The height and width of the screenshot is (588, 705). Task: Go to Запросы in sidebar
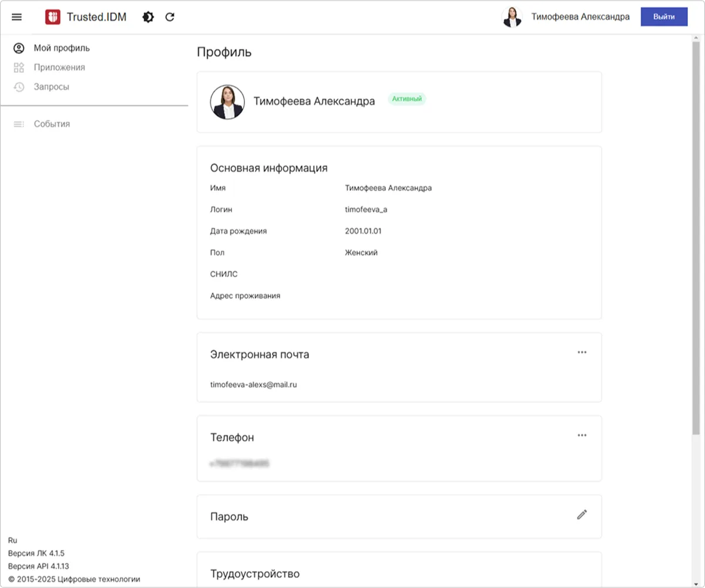tap(52, 87)
